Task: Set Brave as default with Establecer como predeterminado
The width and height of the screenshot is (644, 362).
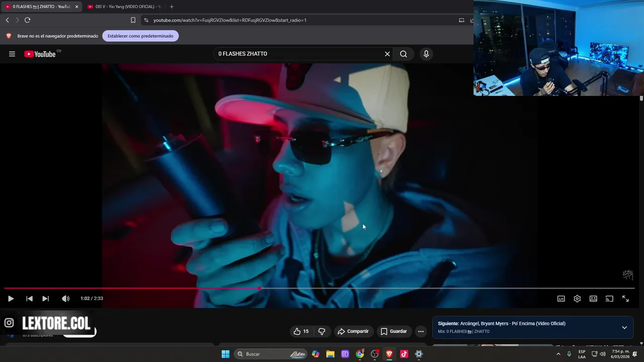Action: point(140,36)
